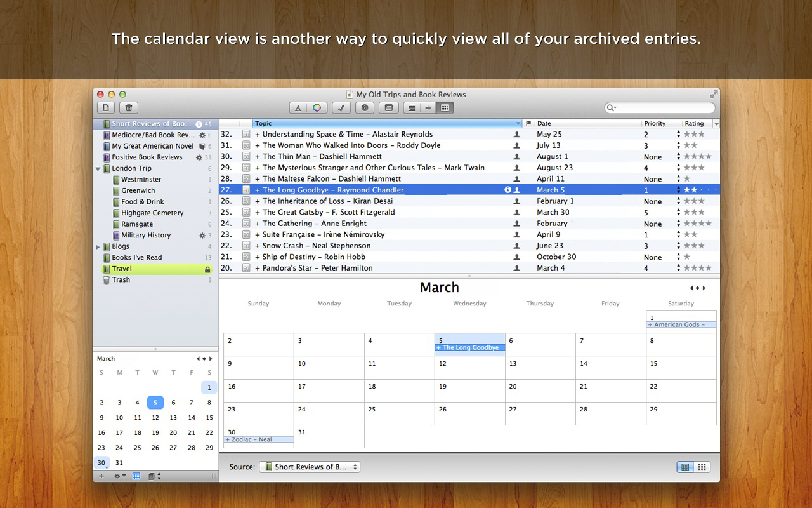Open the gear action menu in sidebar footer
The image size is (812, 508).
[x=119, y=476]
